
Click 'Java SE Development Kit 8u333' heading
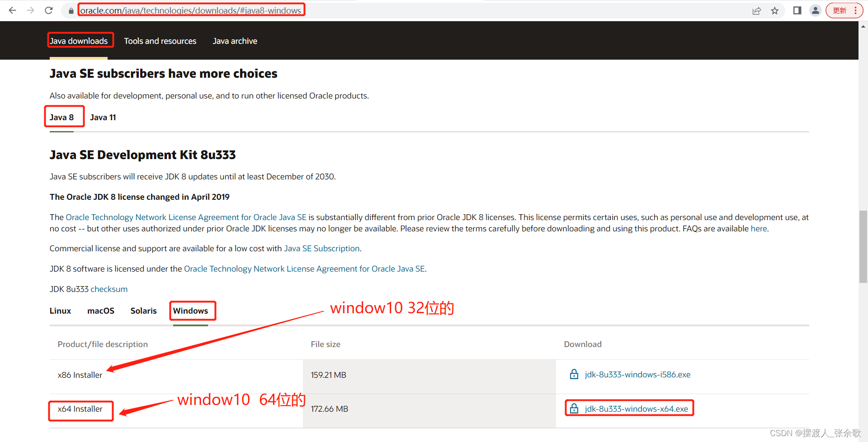(142, 155)
